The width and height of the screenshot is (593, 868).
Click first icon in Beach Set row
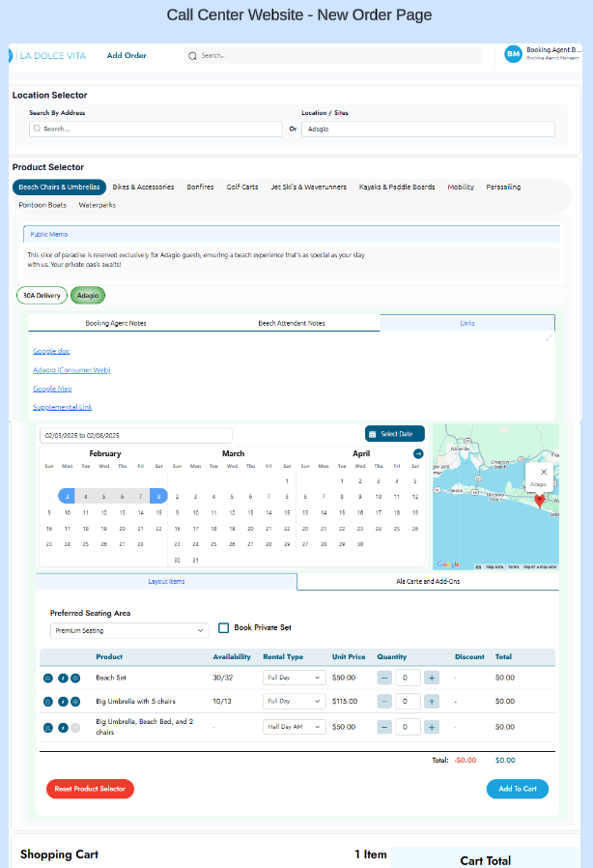pyautogui.click(x=48, y=678)
